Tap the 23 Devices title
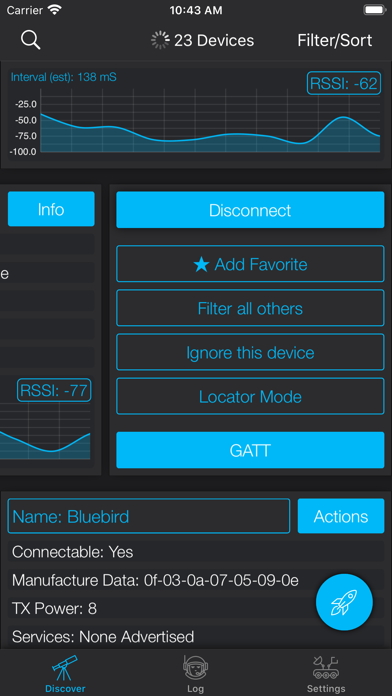This screenshot has width=392, height=696. (214, 40)
